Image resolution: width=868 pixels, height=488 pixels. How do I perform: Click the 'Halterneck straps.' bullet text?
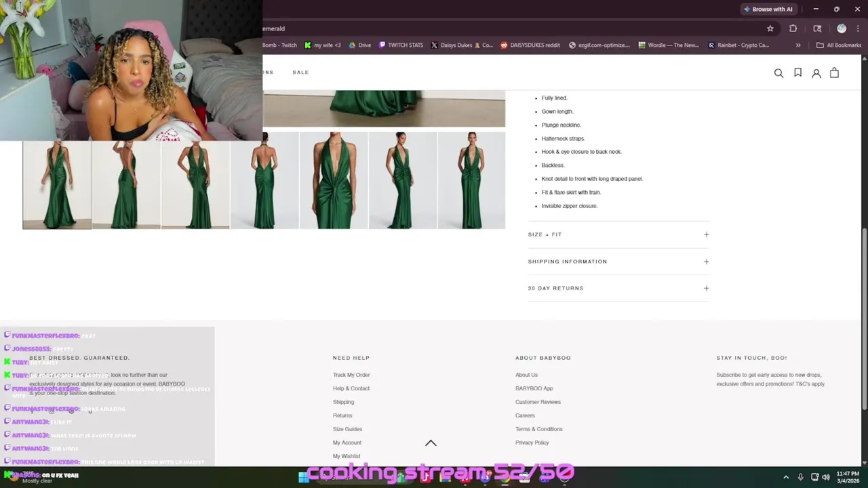[x=563, y=138]
